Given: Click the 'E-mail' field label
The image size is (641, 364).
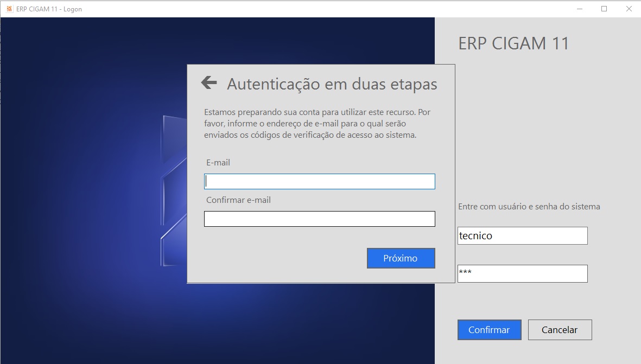Looking at the screenshot, I should [x=218, y=163].
